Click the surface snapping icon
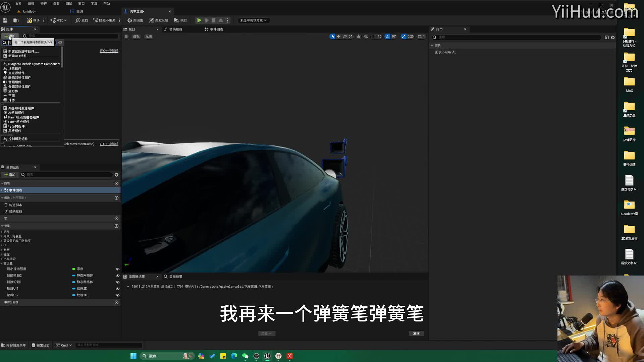This screenshot has height=362, width=644. pyautogui.click(x=366, y=37)
